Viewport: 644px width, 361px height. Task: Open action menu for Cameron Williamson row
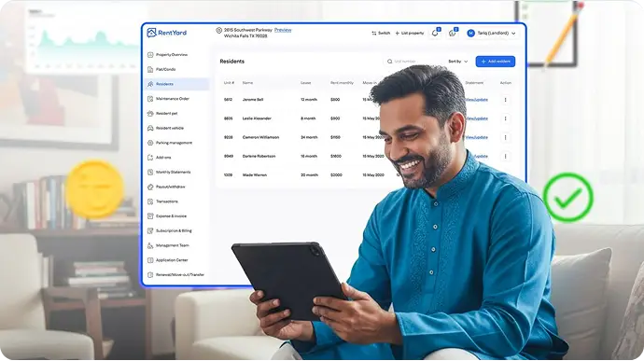pyautogui.click(x=506, y=137)
